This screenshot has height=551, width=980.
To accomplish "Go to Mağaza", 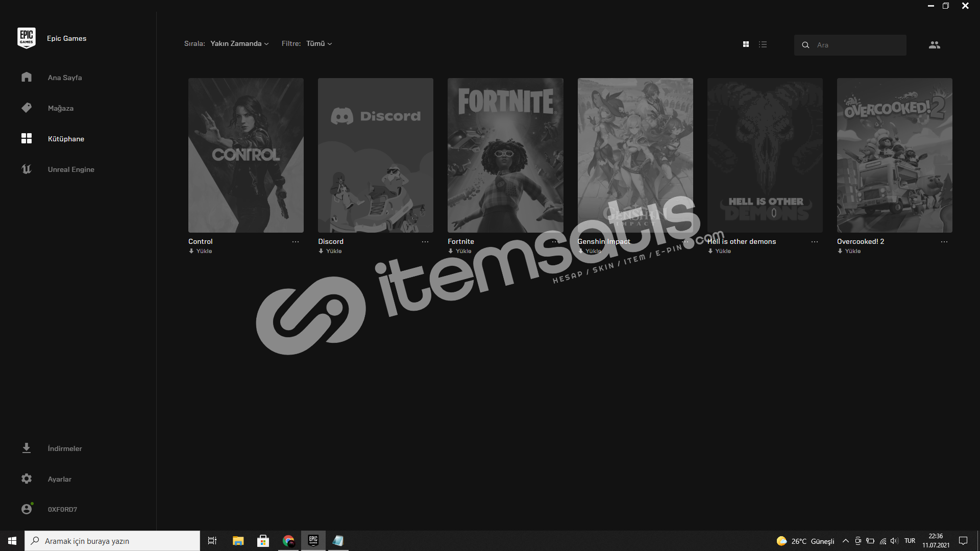I will [x=61, y=108].
